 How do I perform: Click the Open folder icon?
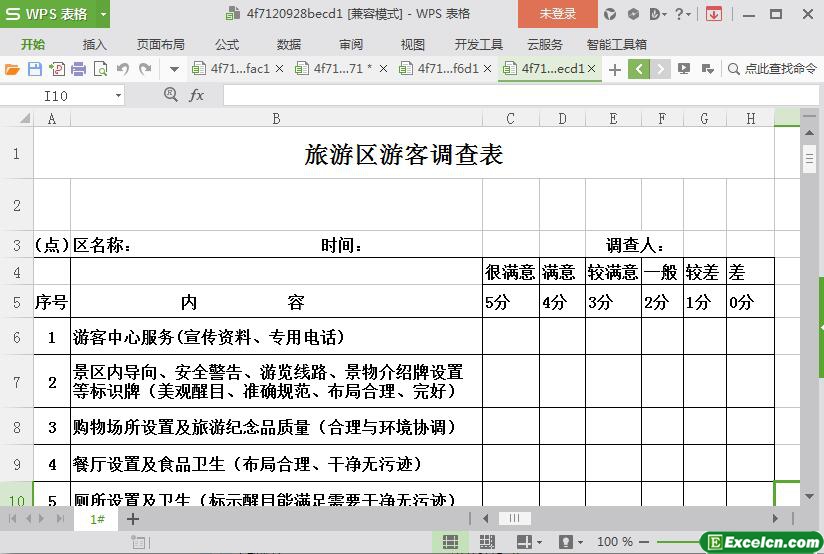point(12,69)
